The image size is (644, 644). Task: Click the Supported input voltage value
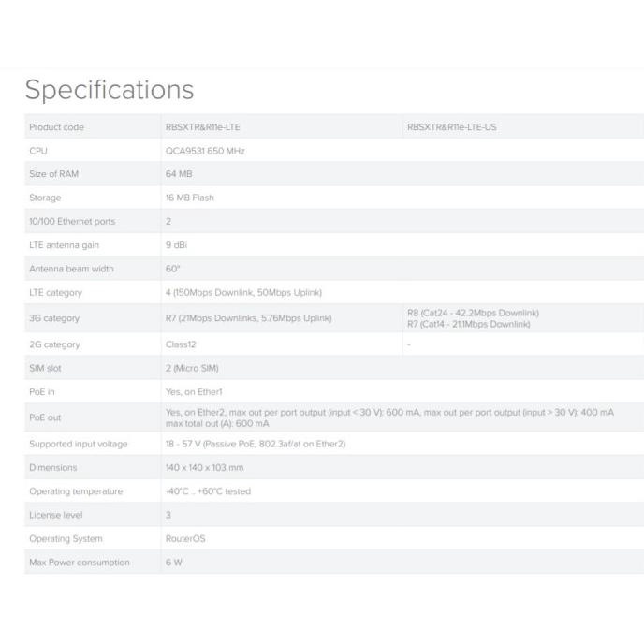[256, 444]
